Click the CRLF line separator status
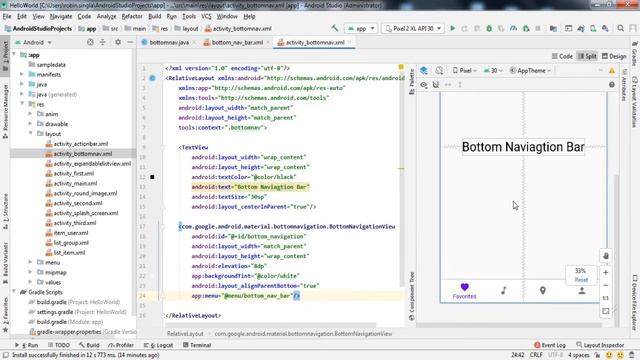The height and width of the screenshot is (360, 640). click(x=536, y=355)
